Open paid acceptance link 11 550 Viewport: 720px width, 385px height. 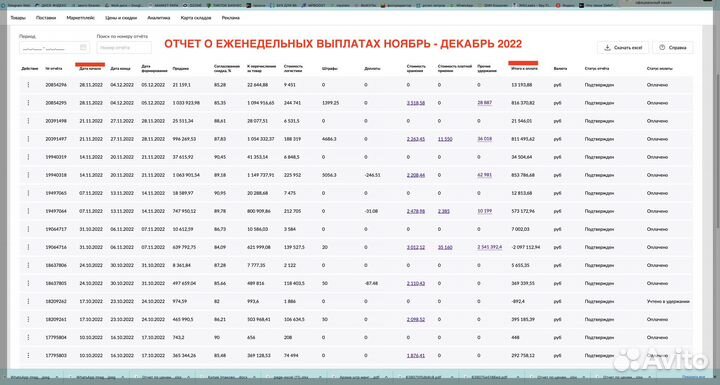click(x=445, y=139)
